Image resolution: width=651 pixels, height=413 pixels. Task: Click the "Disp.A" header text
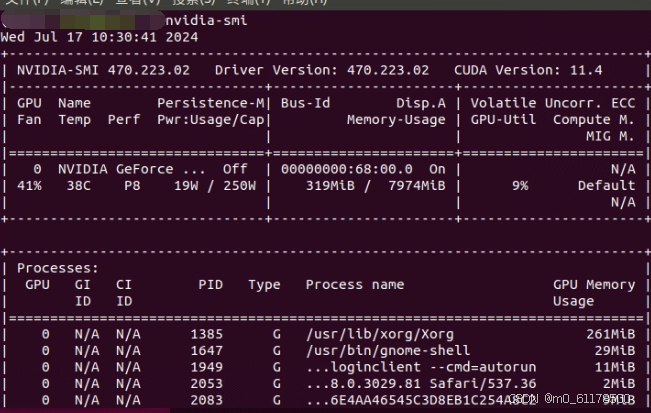tap(421, 103)
